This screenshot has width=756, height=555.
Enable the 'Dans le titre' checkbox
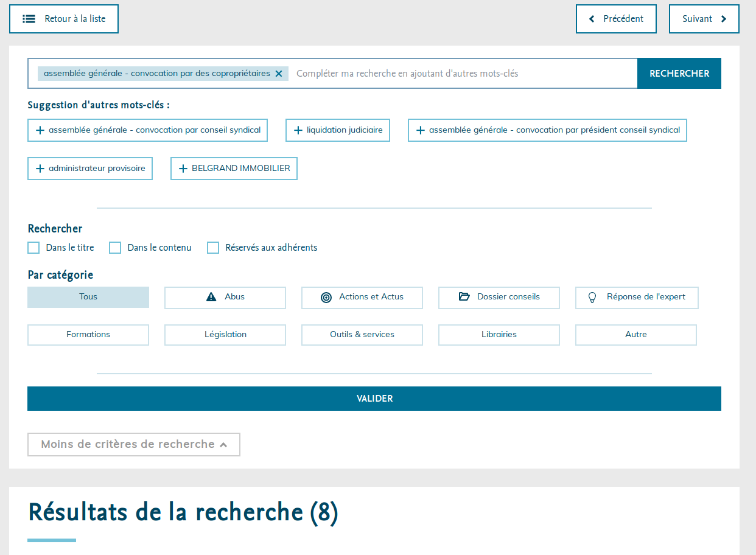click(34, 248)
